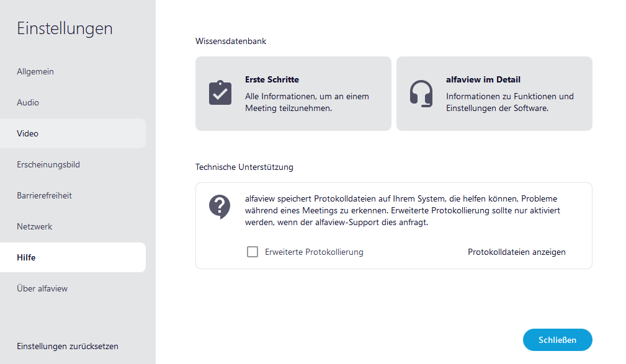Select the Hilfe sidebar entry

tap(26, 257)
